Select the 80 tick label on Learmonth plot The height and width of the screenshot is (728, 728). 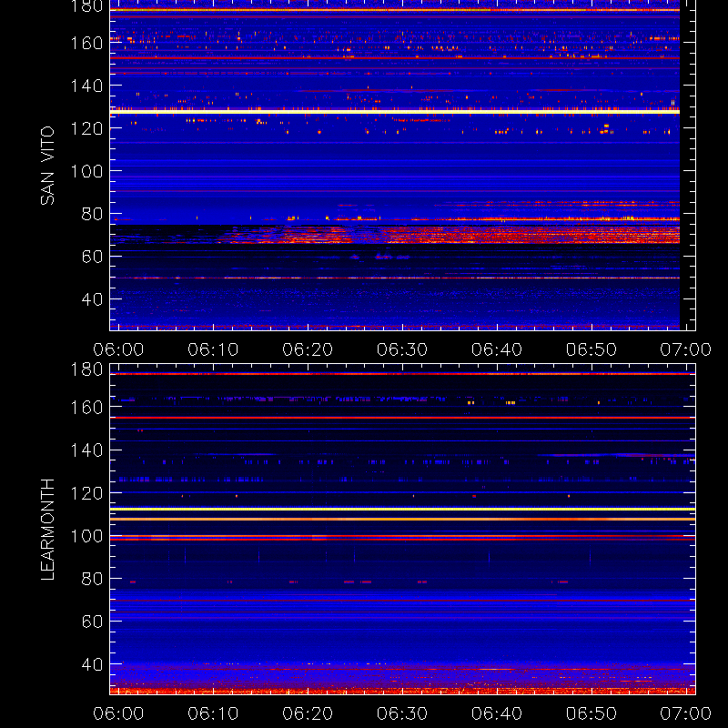coord(92,579)
